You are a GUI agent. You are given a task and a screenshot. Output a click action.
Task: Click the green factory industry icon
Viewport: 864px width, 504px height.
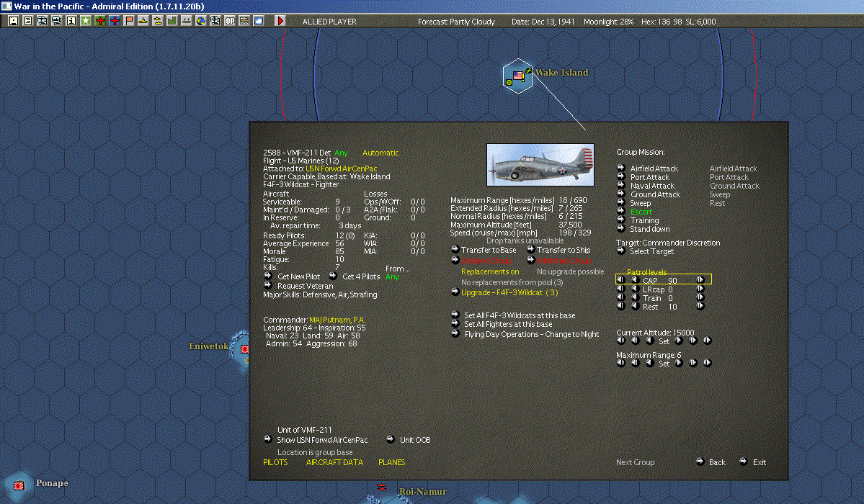pyautogui.click(x=172, y=21)
